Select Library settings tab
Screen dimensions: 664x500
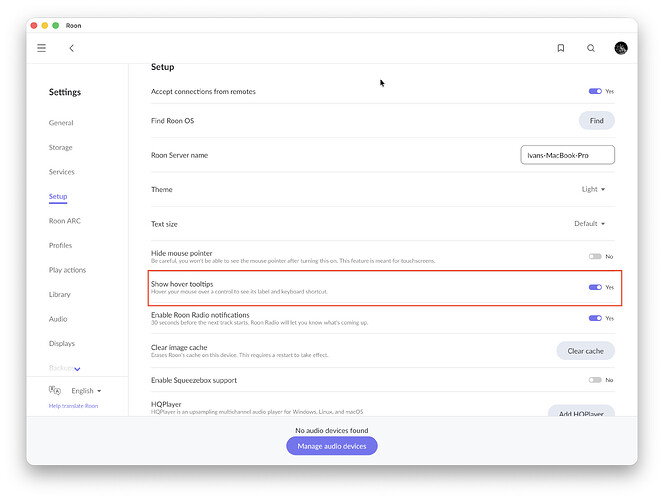[60, 294]
